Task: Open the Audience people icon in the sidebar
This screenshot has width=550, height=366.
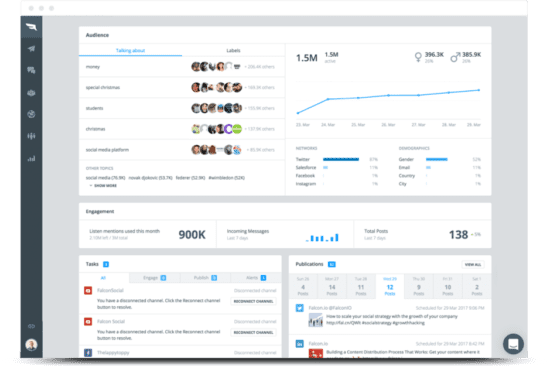Action: (31, 93)
